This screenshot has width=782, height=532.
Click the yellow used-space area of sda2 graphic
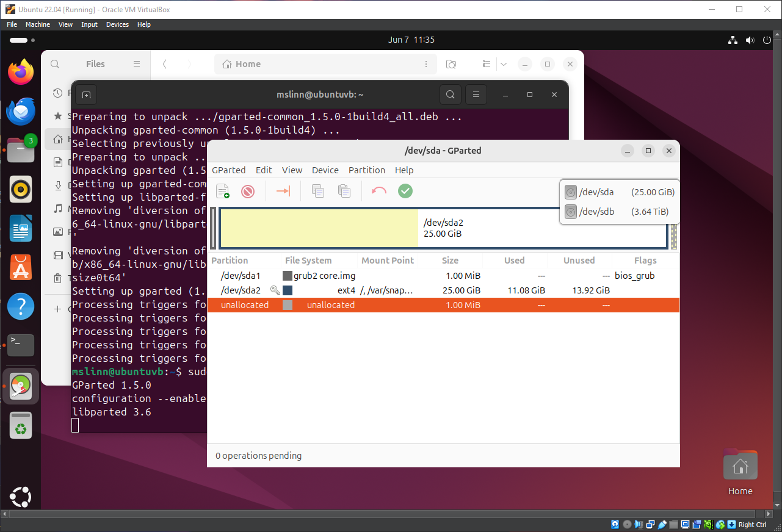coord(319,229)
